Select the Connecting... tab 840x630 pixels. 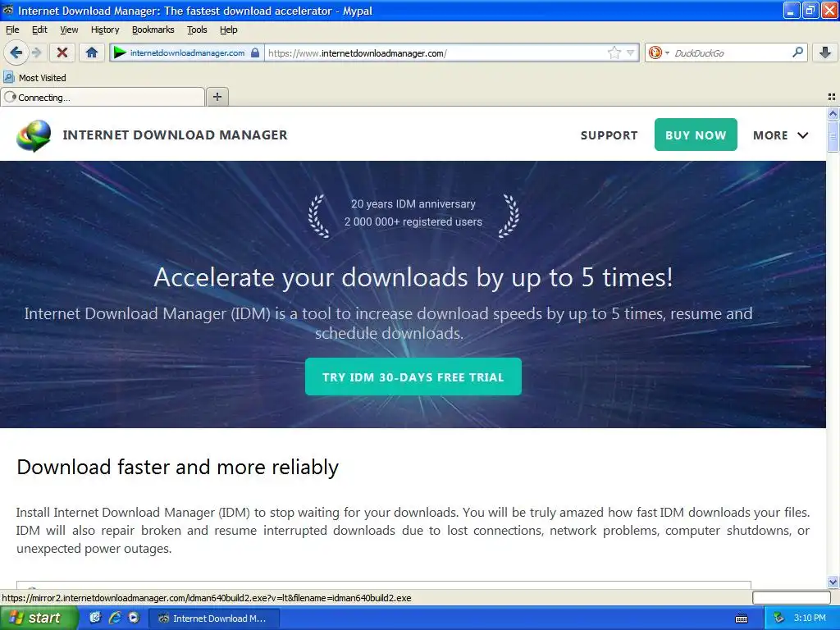click(103, 97)
